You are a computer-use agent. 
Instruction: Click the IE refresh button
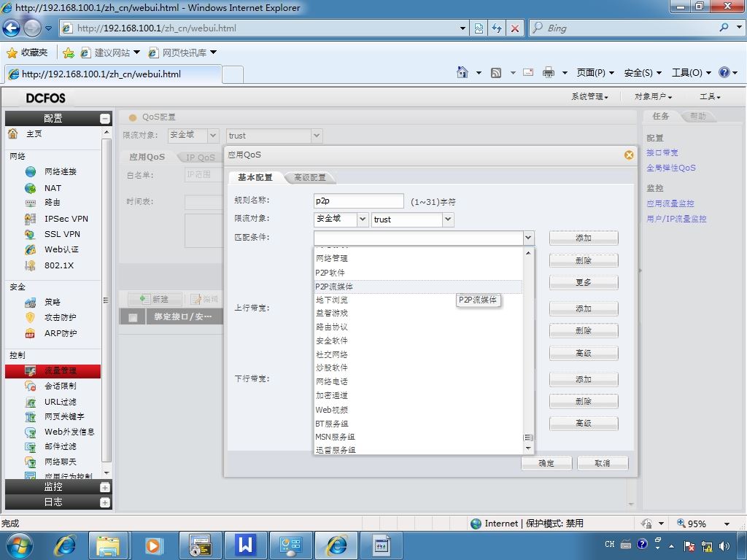[x=496, y=28]
